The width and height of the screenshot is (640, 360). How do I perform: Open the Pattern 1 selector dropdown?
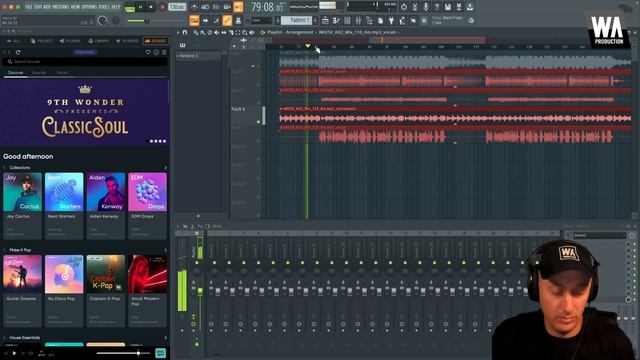pos(296,20)
